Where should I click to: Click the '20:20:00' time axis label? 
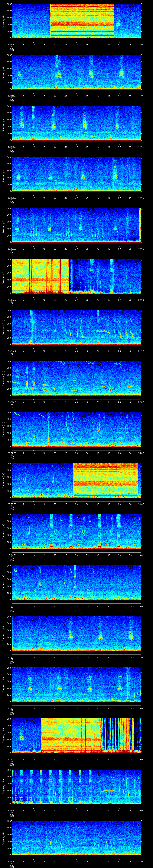click(x=12, y=351)
